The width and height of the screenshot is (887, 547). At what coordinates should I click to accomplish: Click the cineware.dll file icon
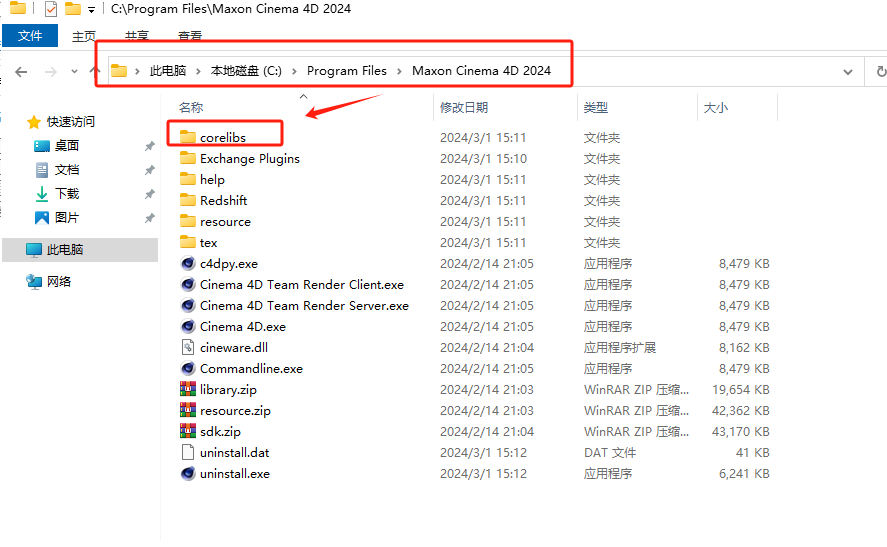[x=188, y=347]
